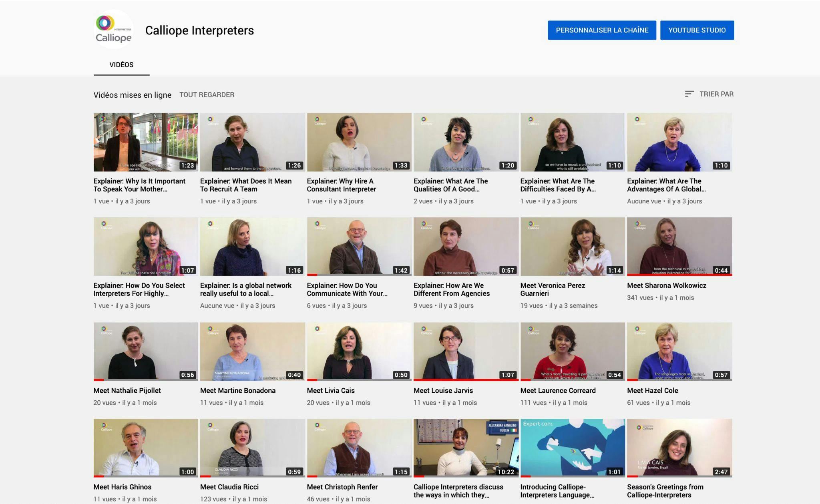Open thumbnail of Why Is It Important video
This screenshot has width=820, height=504.
click(x=146, y=142)
